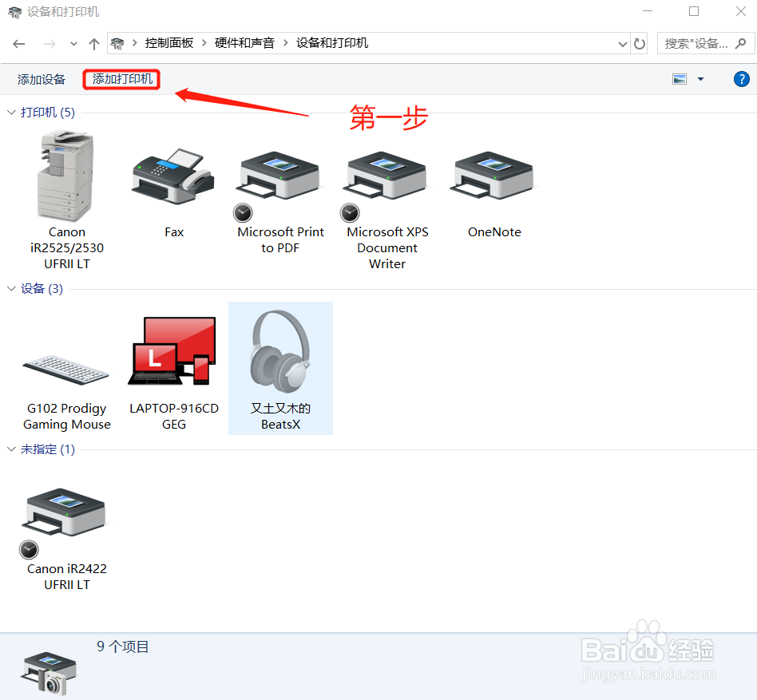Click the 设备 (3) group header text
757x700 pixels.
[42, 288]
